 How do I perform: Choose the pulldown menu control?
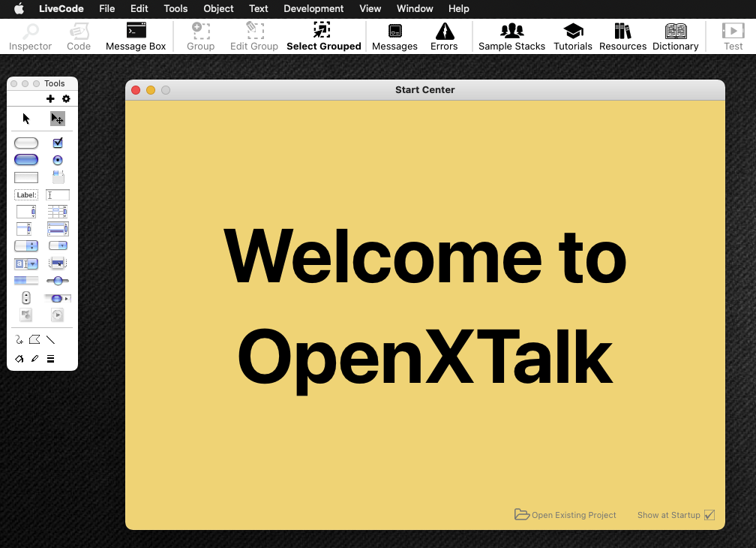pos(58,245)
